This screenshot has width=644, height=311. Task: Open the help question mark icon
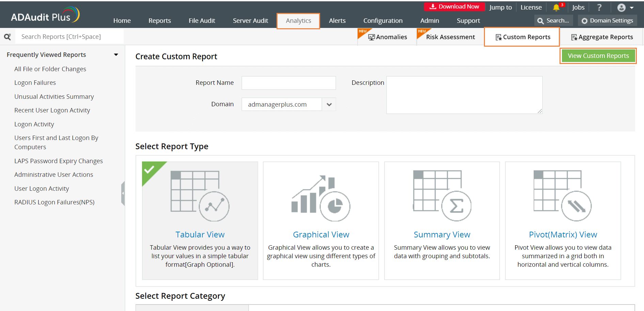click(x=599, y=7)
